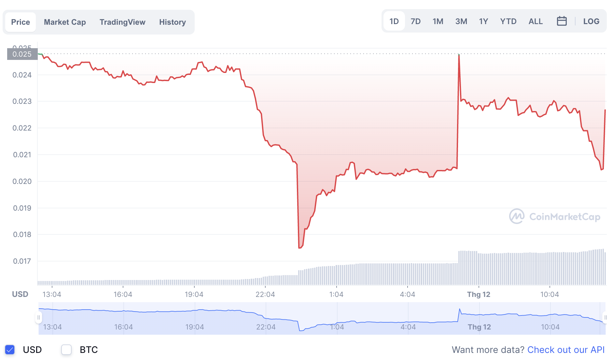The width and height of the screenshot is (612, 364).
Task: Open the History tab
Action: coord(173,22)
